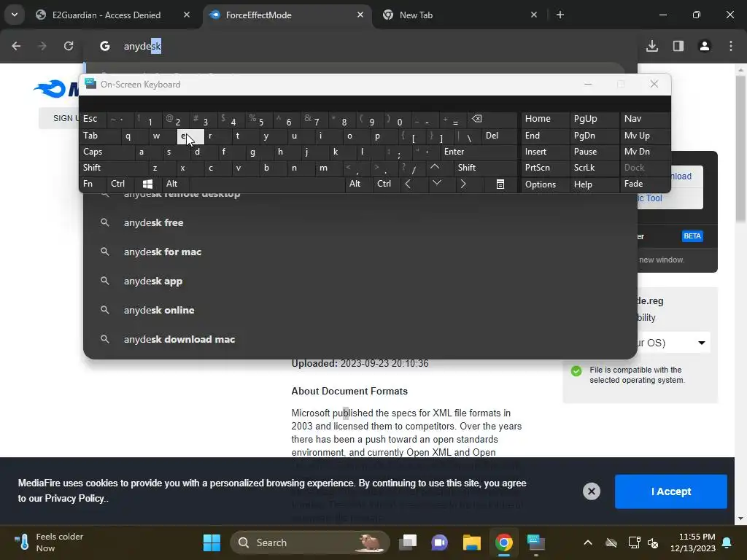Open Task View on taskbar
747x560 pixels.
coord(408,542)
